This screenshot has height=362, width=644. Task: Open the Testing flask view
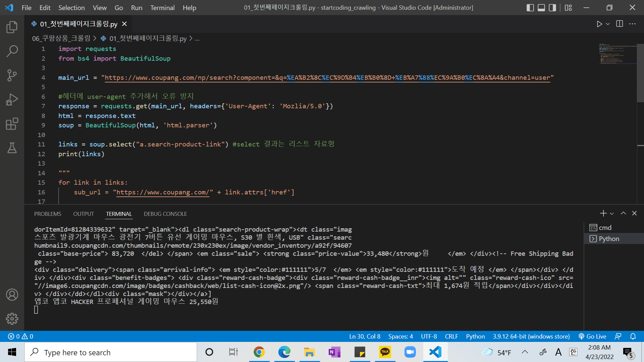pos(12,148)
